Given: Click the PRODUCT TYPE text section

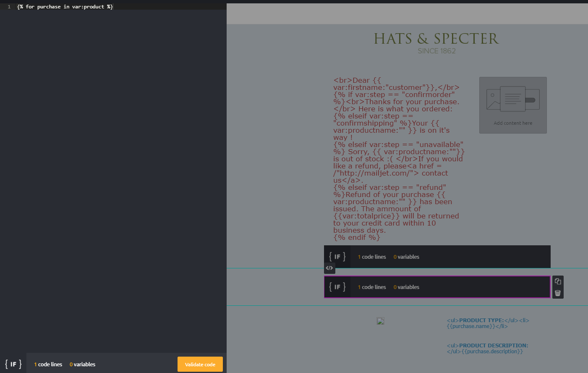Looking at the screenshot, I should click(488, 323).
